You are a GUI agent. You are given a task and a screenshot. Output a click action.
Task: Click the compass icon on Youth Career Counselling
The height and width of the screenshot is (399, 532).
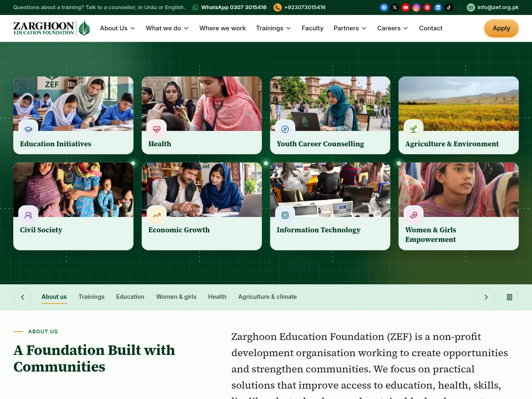(x=285, y=129)
